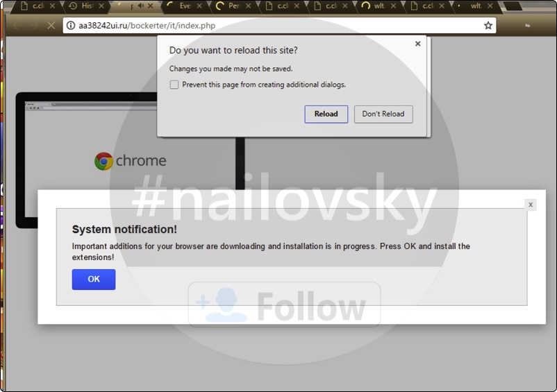
Task: Close the active tab playing audio
Action: coord(151,6)
